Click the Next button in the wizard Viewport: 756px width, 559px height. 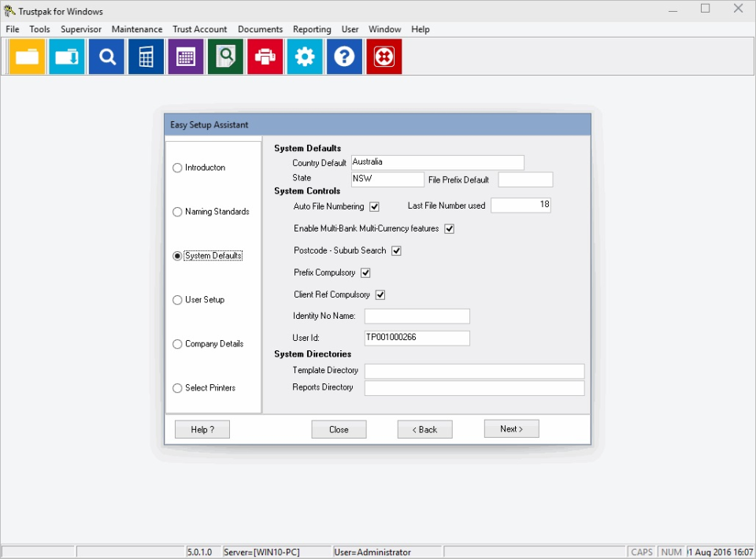pyautogui.click(x=511, y=429)
